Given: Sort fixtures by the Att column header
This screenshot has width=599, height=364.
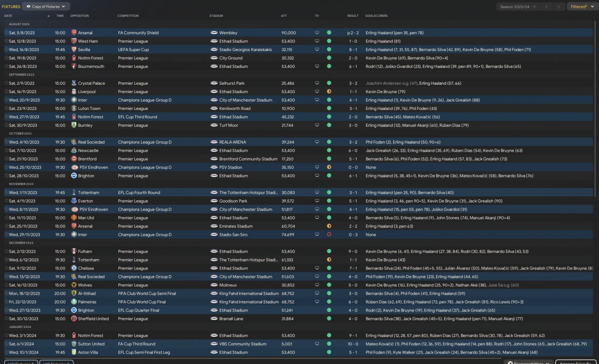Looking at the screenshot, I should click(284, 16).
